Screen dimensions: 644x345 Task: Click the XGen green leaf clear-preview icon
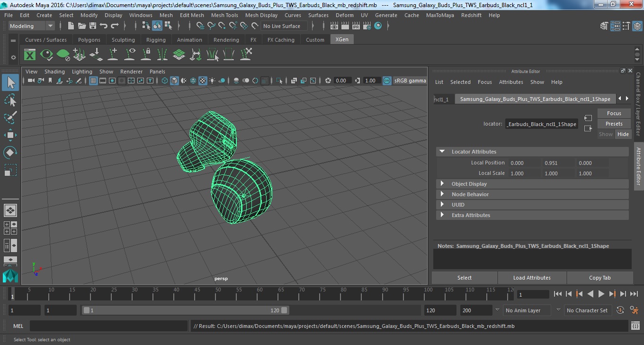click(x=63, y=54)
